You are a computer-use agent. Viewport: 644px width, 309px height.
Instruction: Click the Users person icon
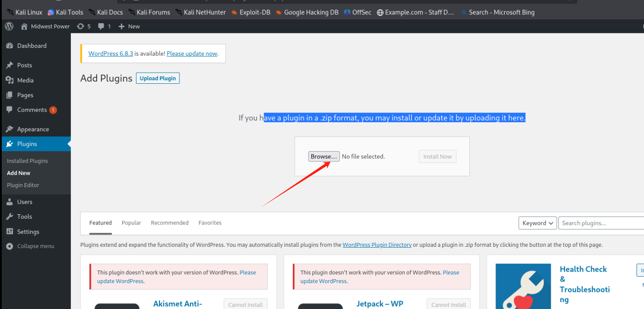pyautogui.click(x=10, y=202)
